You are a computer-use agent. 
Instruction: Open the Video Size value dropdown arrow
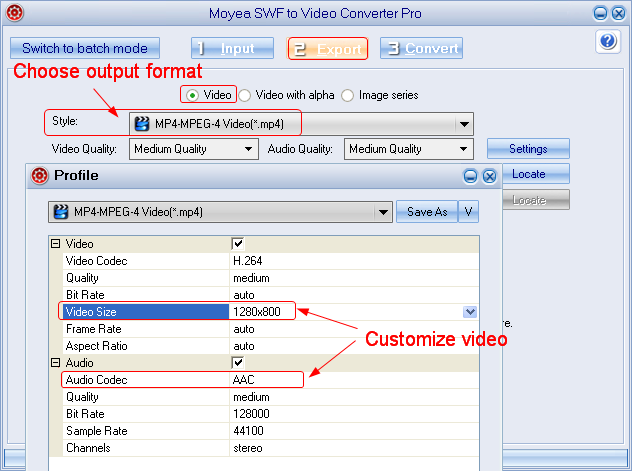point(470,312)
